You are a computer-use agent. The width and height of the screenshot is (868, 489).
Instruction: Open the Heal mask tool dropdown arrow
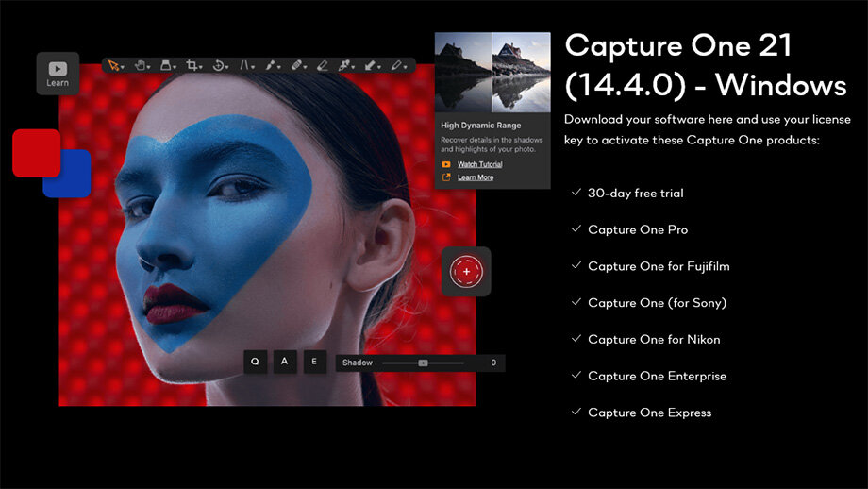305,68
